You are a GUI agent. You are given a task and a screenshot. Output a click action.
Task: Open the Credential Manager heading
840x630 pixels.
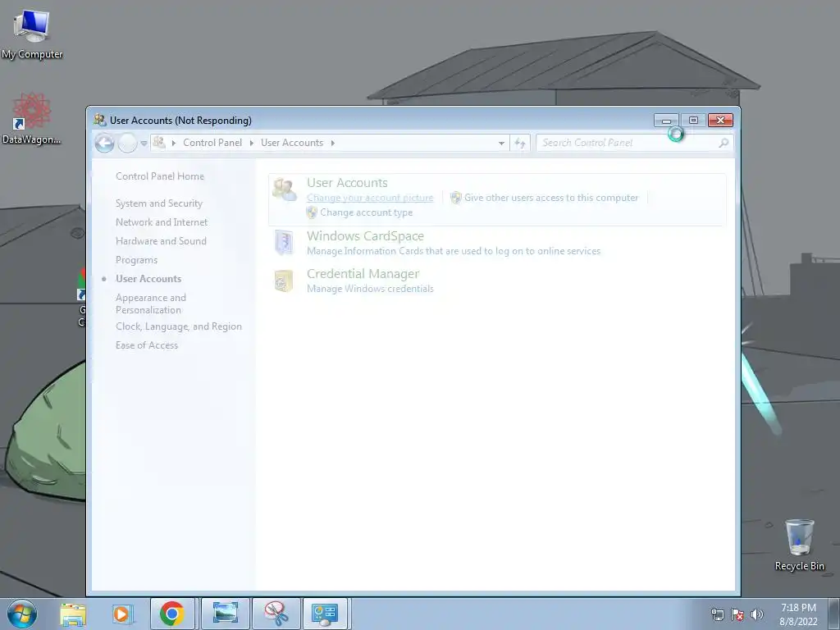363,274
